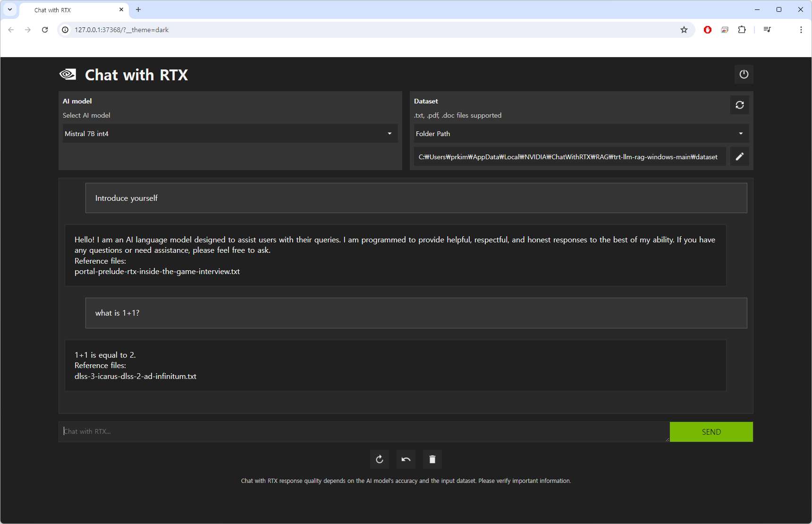812x524 pixels.
Task: Send the chat message
Action: coord(711,432)
